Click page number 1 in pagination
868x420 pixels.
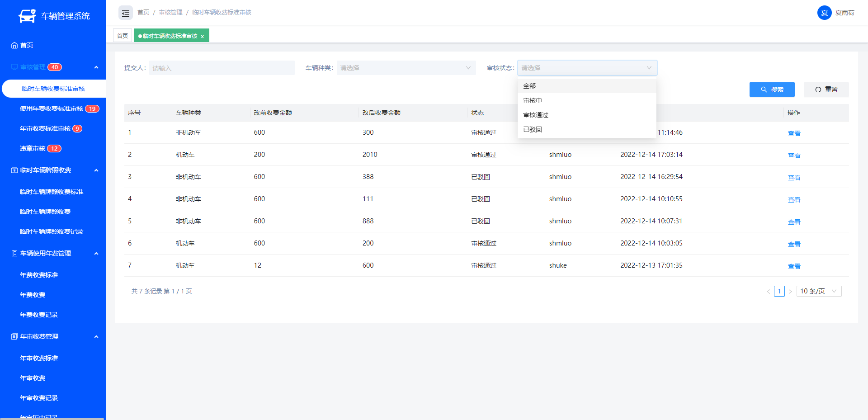pyautogui.click(x=779, y=291)
